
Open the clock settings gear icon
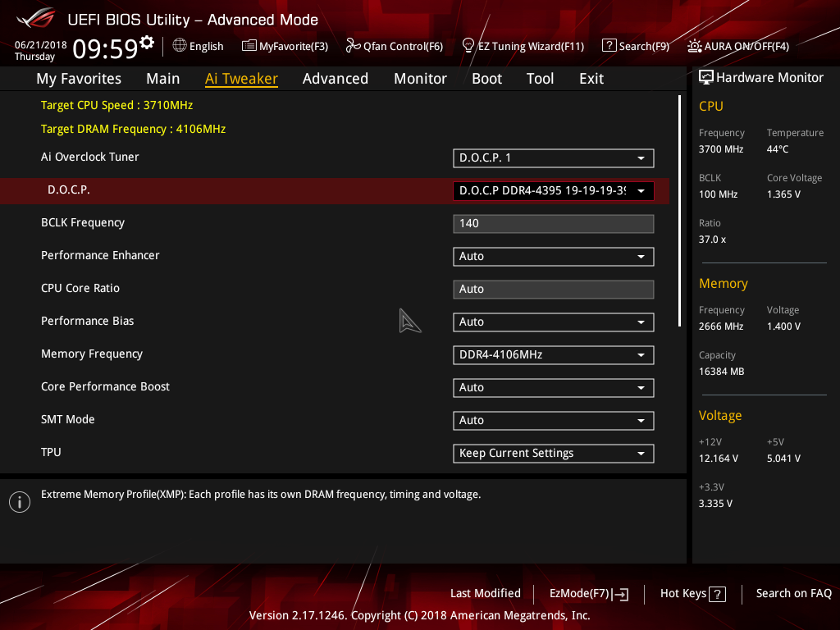(x=147, y=43)
